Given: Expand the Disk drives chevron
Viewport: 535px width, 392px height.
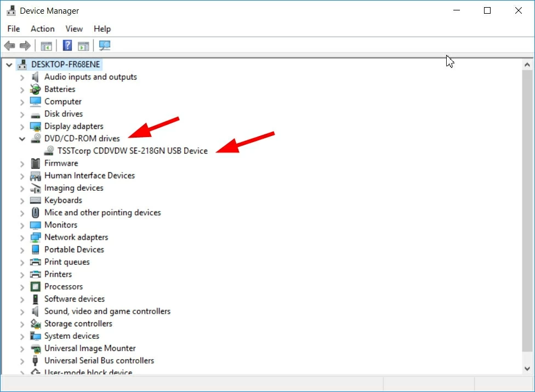Looking at the screenshot, I should point(22,114).
